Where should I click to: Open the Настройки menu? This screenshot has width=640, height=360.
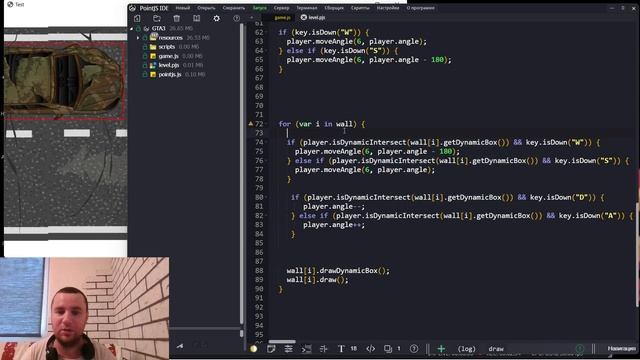[x=388, y=8]
